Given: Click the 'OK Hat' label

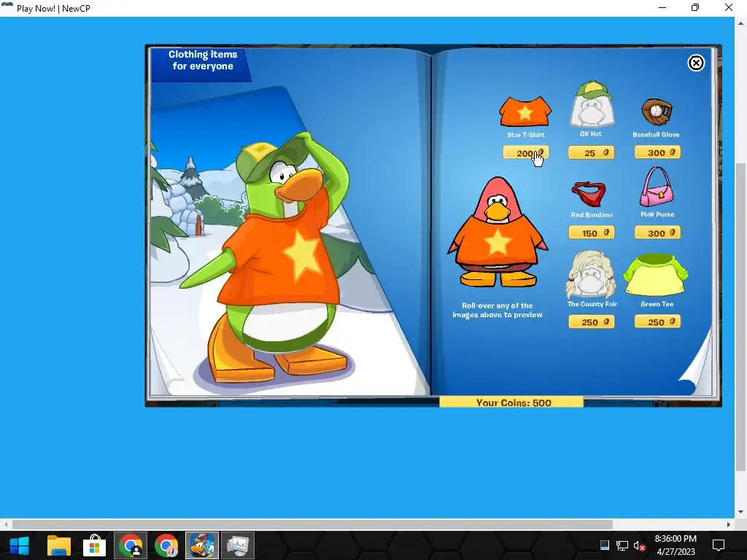Looking at the screenshot, I should coord(591,134).
